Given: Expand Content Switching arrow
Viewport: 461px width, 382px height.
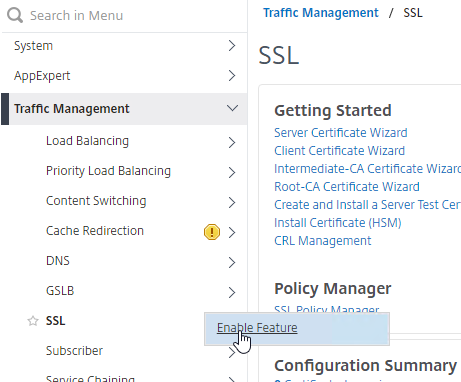Looking at the screenshot, I should coord(232,203).
